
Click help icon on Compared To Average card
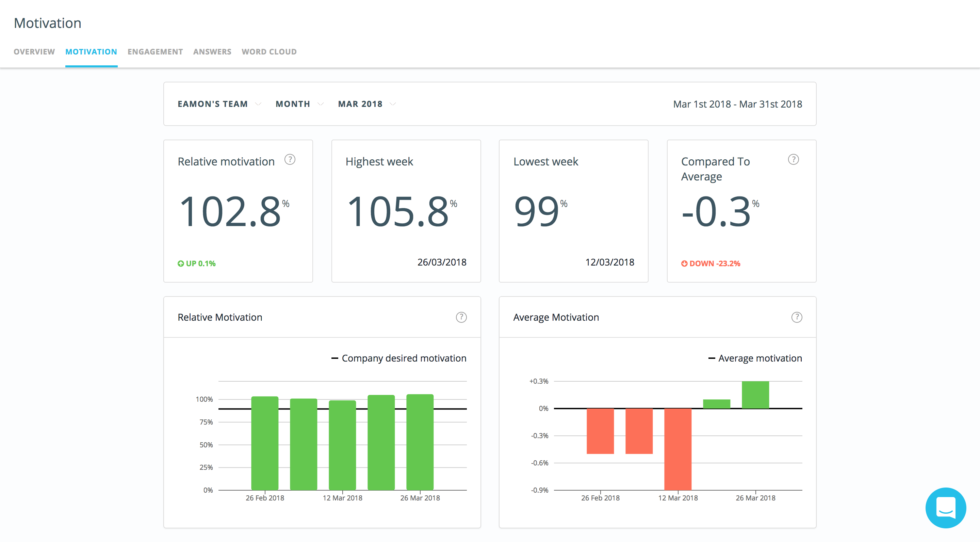tap(793, 159)
